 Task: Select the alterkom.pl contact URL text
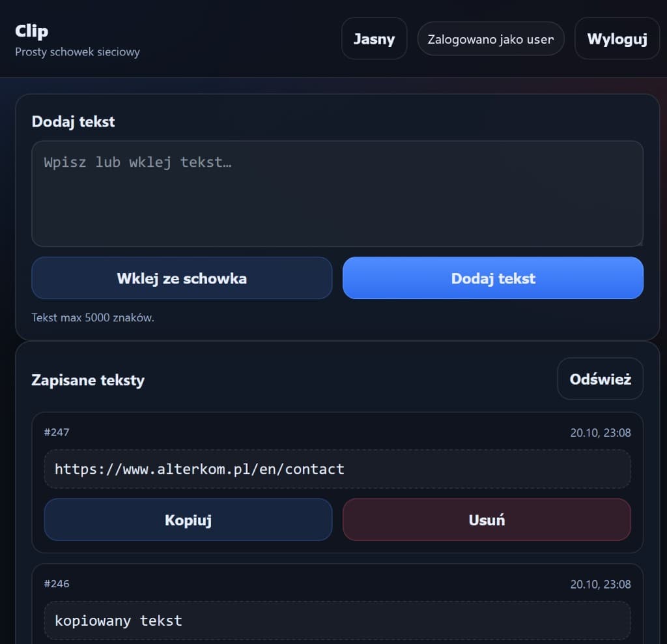(x=199, y=469)
